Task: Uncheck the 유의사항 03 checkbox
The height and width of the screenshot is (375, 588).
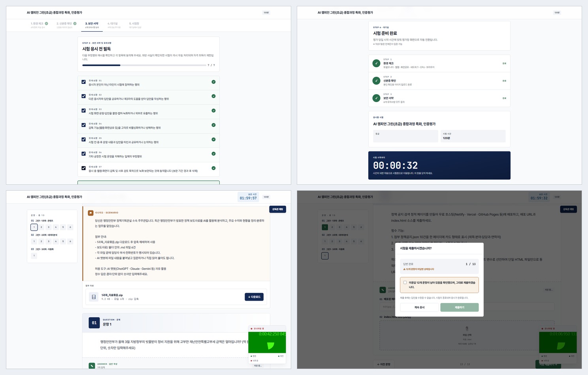Action: click(83, 111)
